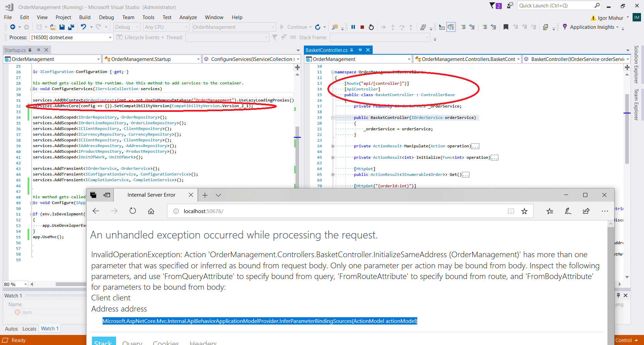Open the Debug menu

106,17
